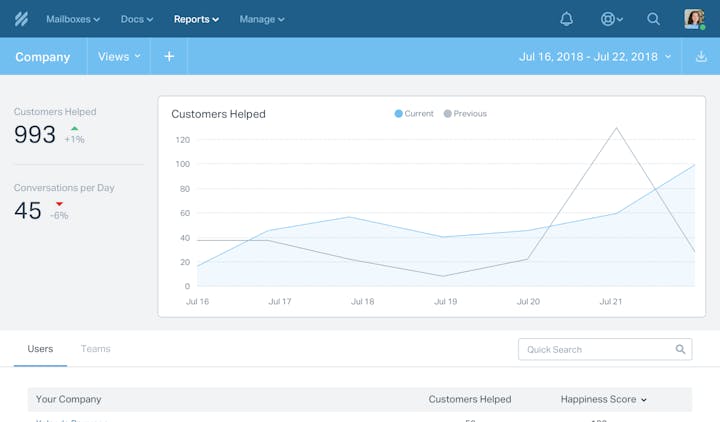Click the Quick Search magnifier icon

click(x=680, y=350)
